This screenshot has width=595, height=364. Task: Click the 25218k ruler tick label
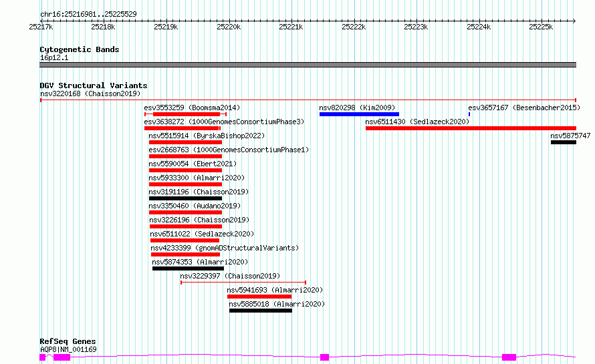point(103,27)
